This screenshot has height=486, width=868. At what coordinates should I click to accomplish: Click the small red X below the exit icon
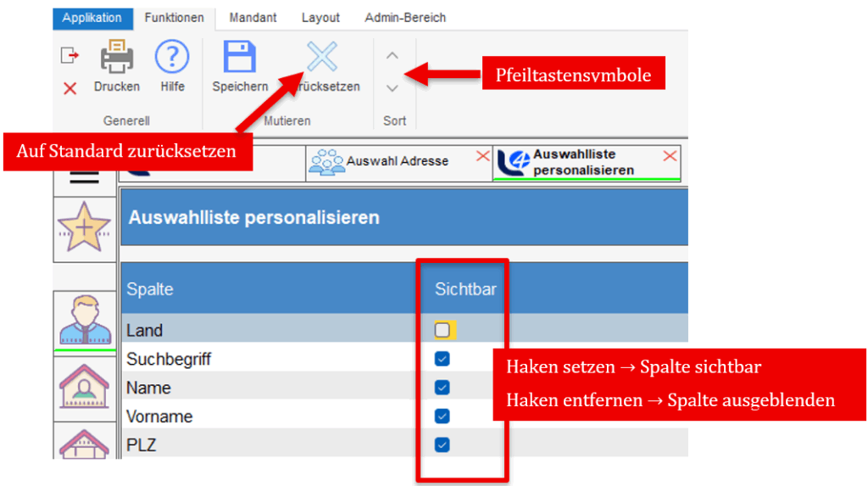click(70, 88)
